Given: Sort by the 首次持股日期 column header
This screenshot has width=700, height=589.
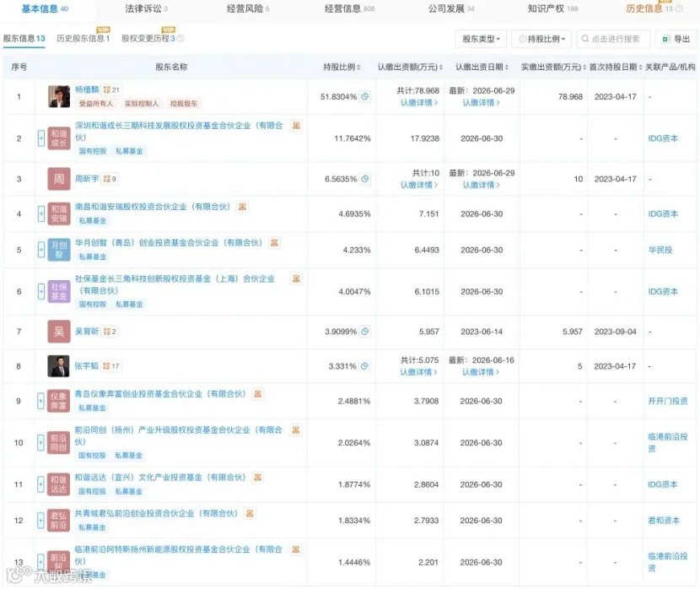Looking at the screenshot, I should [x=616, y=67].
